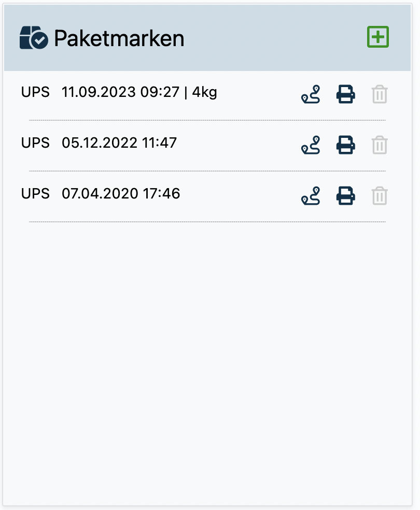
Task: Show tracking route for 07.04.2020 shipment
Action: tap(311, 196)
